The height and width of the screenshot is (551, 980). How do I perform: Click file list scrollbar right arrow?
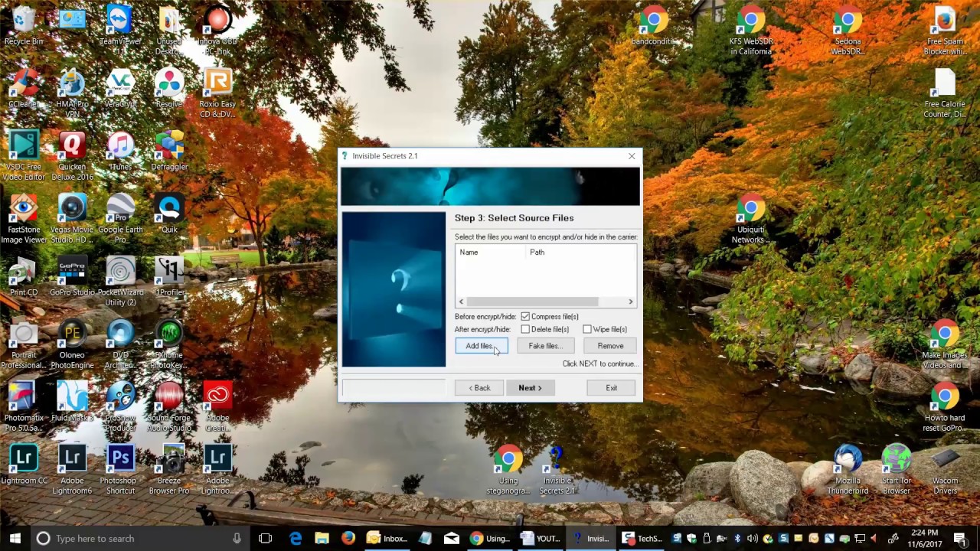click(x=631, y=302)
